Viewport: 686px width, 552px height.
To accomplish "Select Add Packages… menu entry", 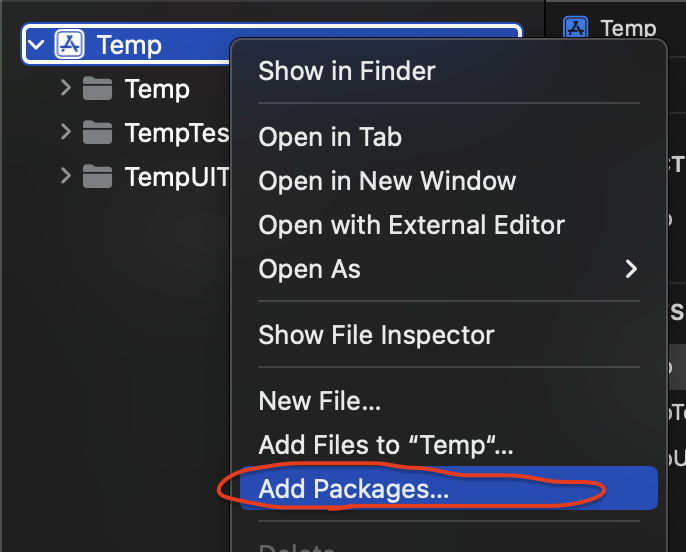I will [x=449, y=488].
